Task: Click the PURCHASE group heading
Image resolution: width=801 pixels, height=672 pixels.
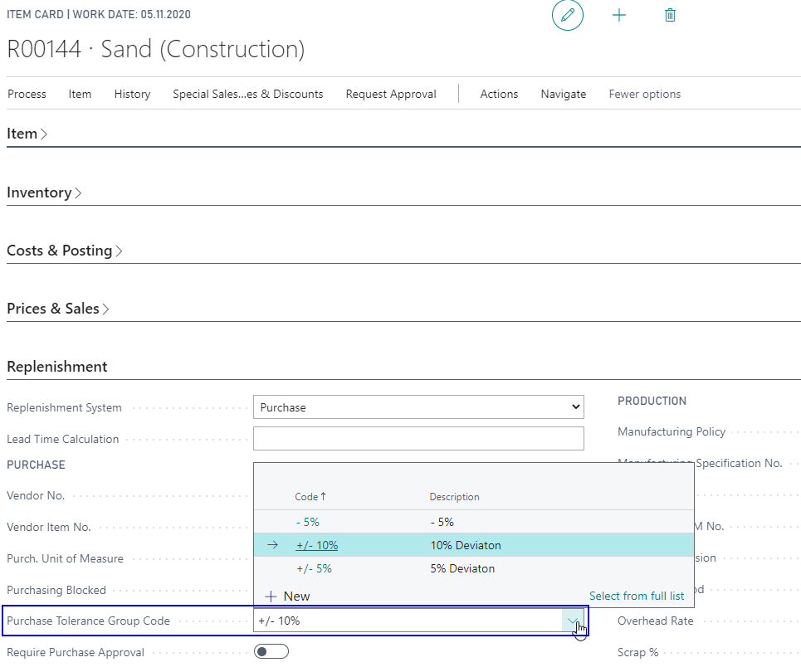Action: point(36,465)
